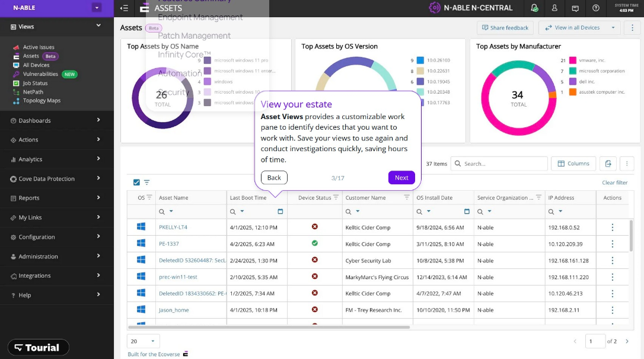Click the Windows OS icon for PE-1337
Viewport: 644px width, 359px height.
(x=141, y=243)
